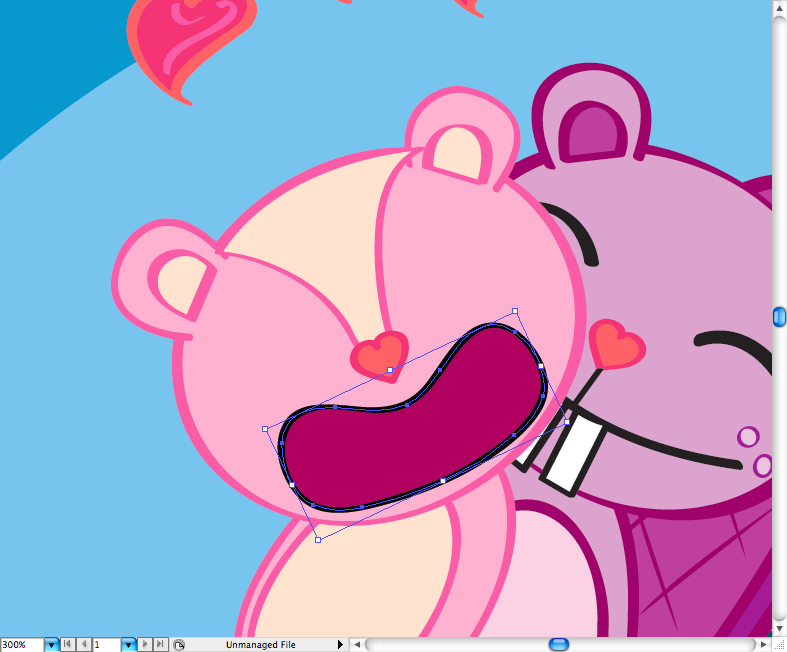Open the zoom level dropdown arrow
The height and width of the screenshot is (652, 787).
click(52, 645)
